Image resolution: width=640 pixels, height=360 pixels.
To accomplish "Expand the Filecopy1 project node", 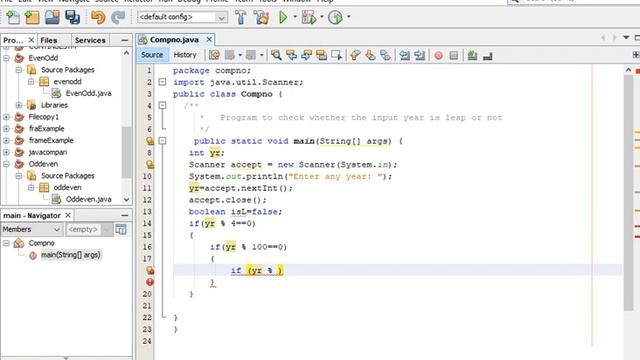I will tap(7, 117).
